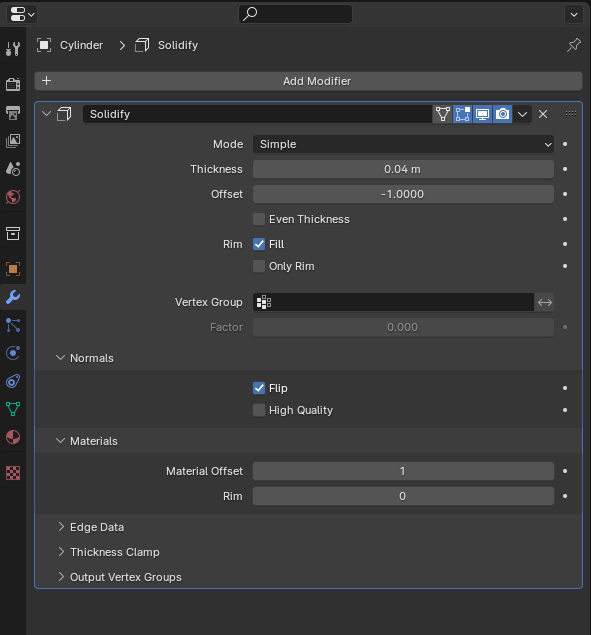
Task: Open the Physics properties tab
Action: (13, 353)
